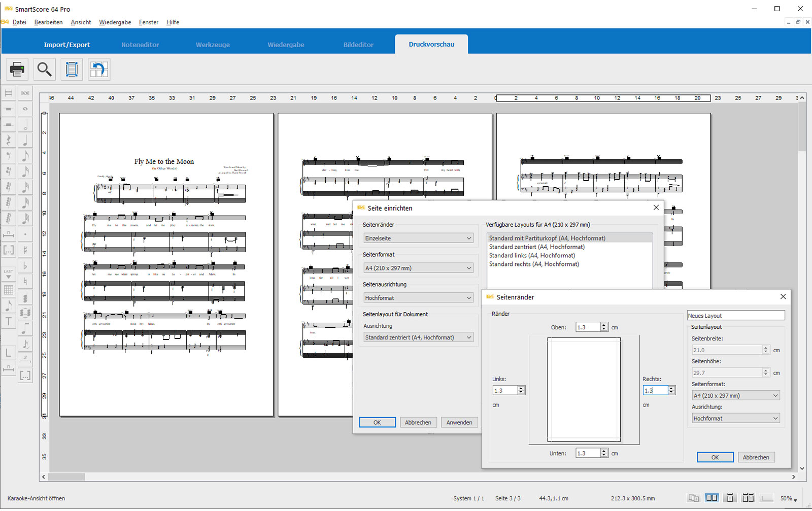The height and width of the screenshot is (511, 812).
Task: Click the horizontal scrollbar thumb
Action: coord(66,477)
